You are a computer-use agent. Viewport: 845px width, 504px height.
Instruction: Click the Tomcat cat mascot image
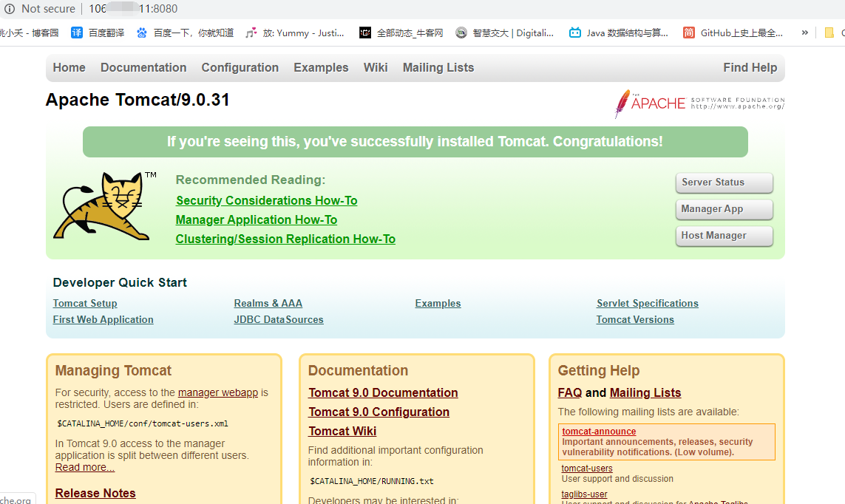[104, 206]
